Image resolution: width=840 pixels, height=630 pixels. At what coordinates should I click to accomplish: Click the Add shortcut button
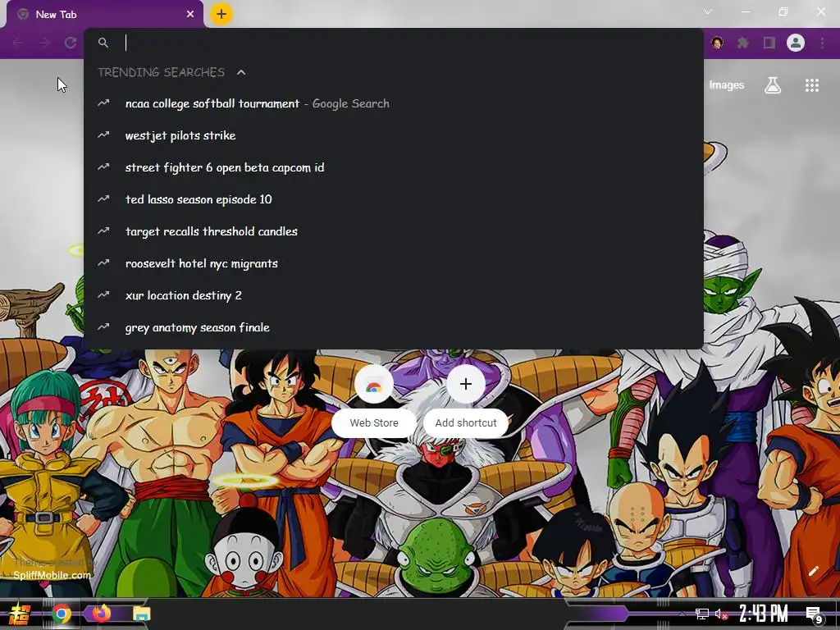pos(466,423)
